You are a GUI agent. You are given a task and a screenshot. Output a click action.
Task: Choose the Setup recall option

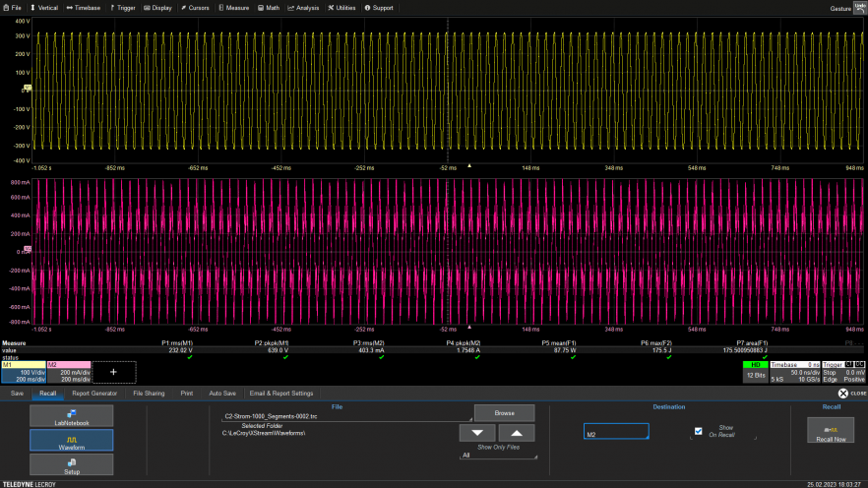pyautogui.click(x=71, y=463)
